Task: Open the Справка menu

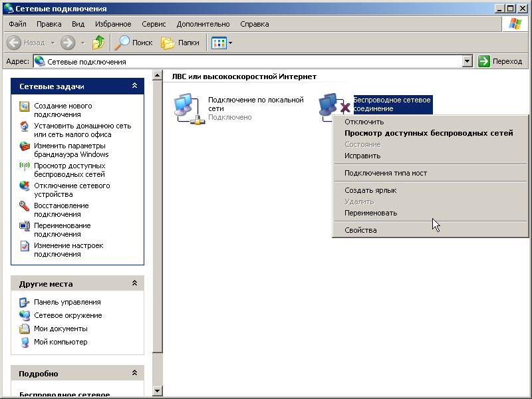Action: 255,24
